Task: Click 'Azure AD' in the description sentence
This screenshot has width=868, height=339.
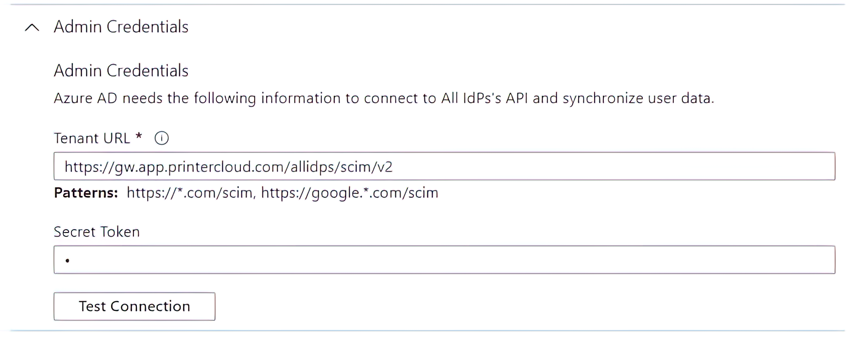Action: pos(86,98)
